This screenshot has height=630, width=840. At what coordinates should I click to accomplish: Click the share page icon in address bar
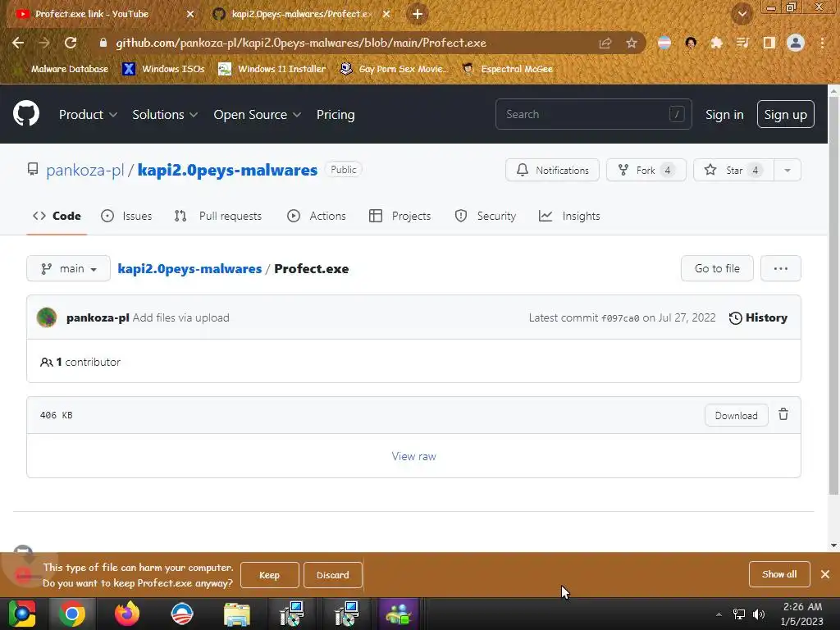[x=605, y=43]
